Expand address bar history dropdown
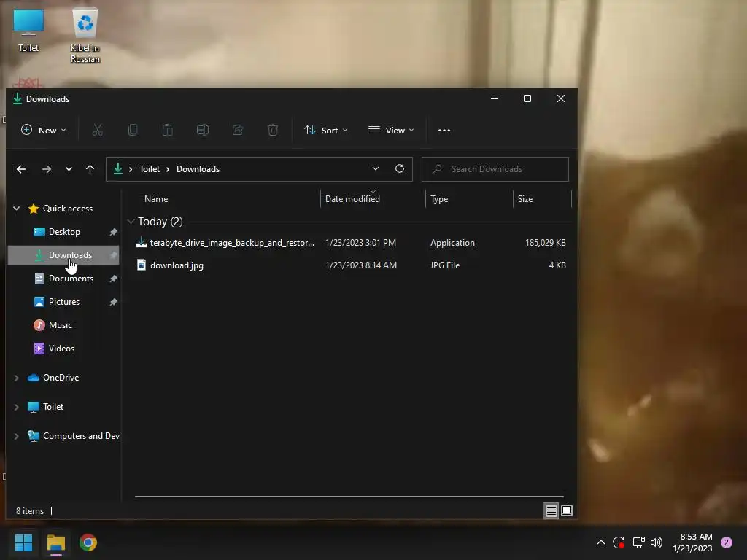The height and width of the screenshot is (560, 747). point(376,168)
